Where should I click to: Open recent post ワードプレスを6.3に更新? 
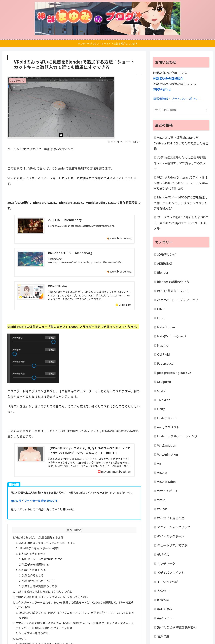tap(181, 223)
